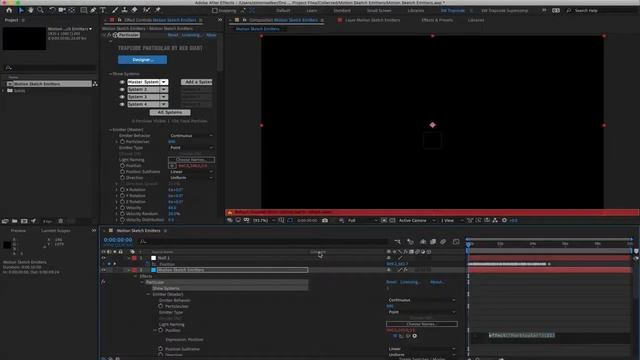Select the Hand tool

[x=31, y=10]
